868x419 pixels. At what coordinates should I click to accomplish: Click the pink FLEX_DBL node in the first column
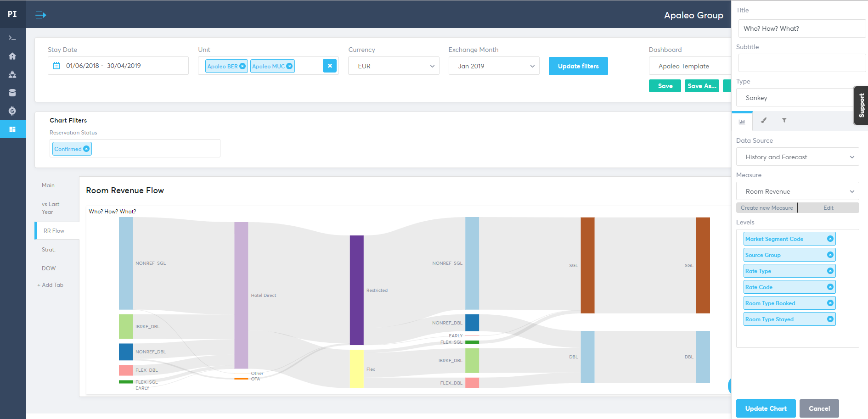pos(126,370)
